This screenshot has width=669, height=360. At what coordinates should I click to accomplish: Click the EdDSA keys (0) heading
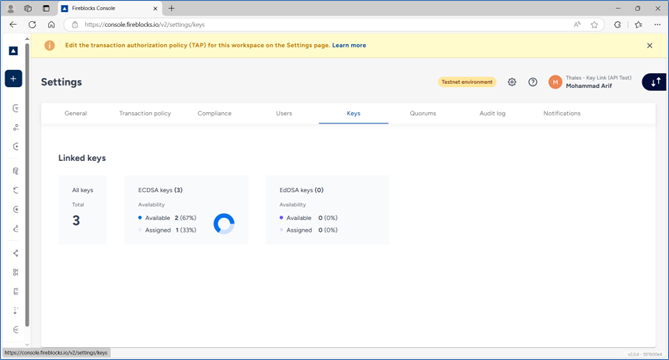tap(301, 190)
